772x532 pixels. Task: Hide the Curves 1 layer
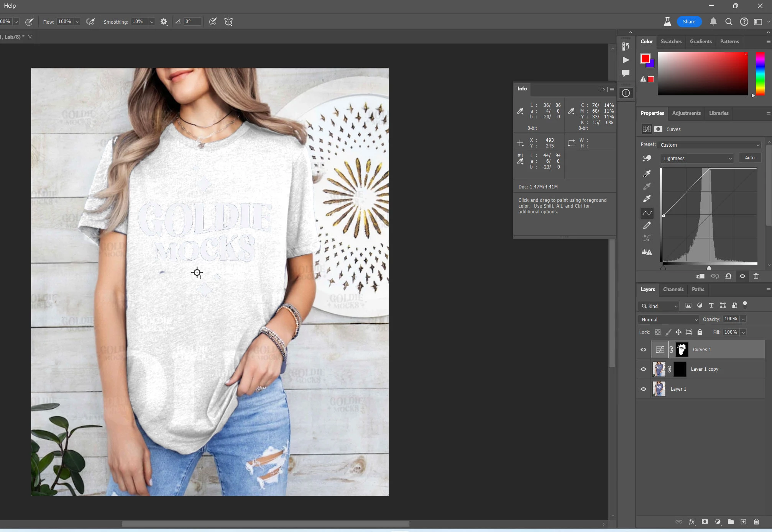click(x=643, y=349)
